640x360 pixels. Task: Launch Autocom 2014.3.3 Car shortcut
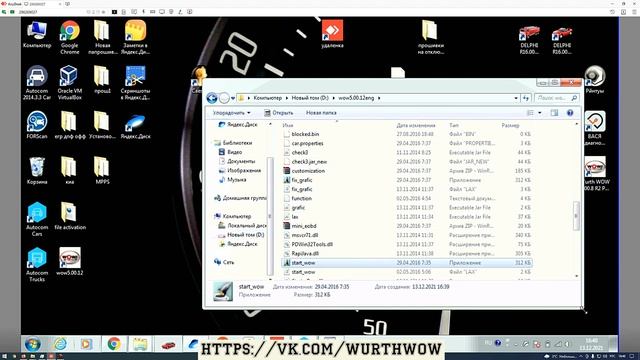(37, 82)
